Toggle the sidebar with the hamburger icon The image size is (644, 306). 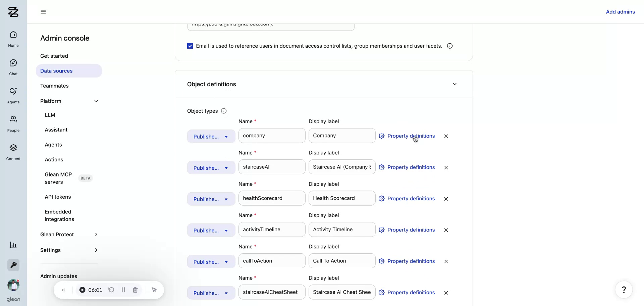tap(43, 12)
